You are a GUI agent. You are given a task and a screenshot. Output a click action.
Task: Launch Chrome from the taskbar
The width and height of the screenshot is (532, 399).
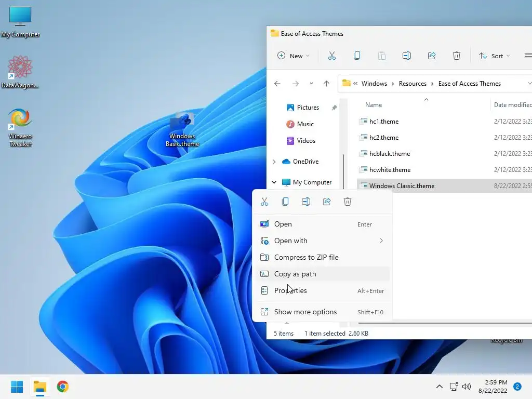(62, 387)
